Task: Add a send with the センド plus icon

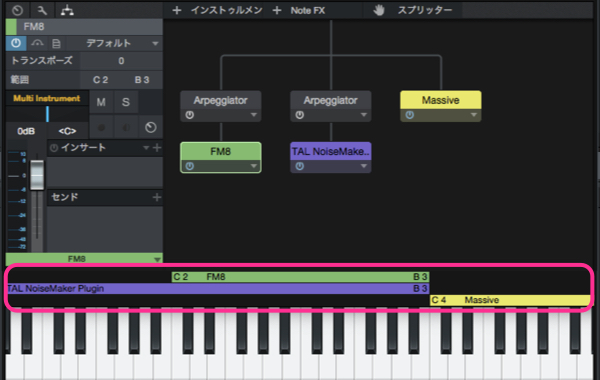Action: pyautogui.click(x=157, y=197)
